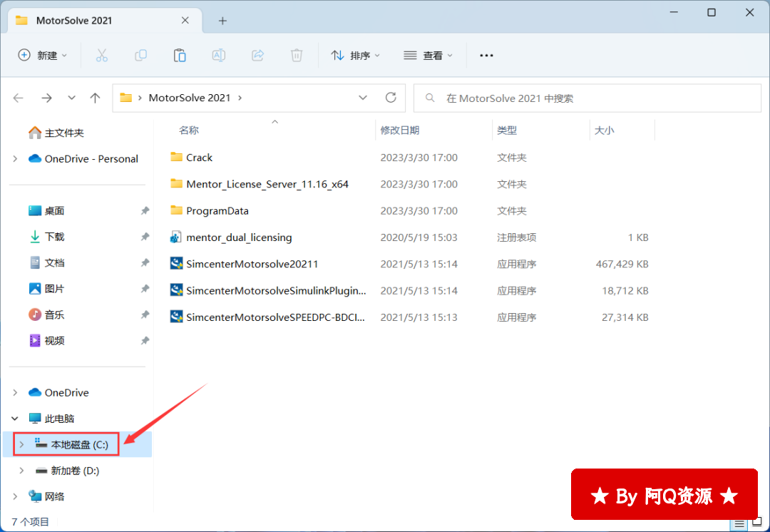Expand the 网络 node
770x532 pixels.
tap(15, 496)
